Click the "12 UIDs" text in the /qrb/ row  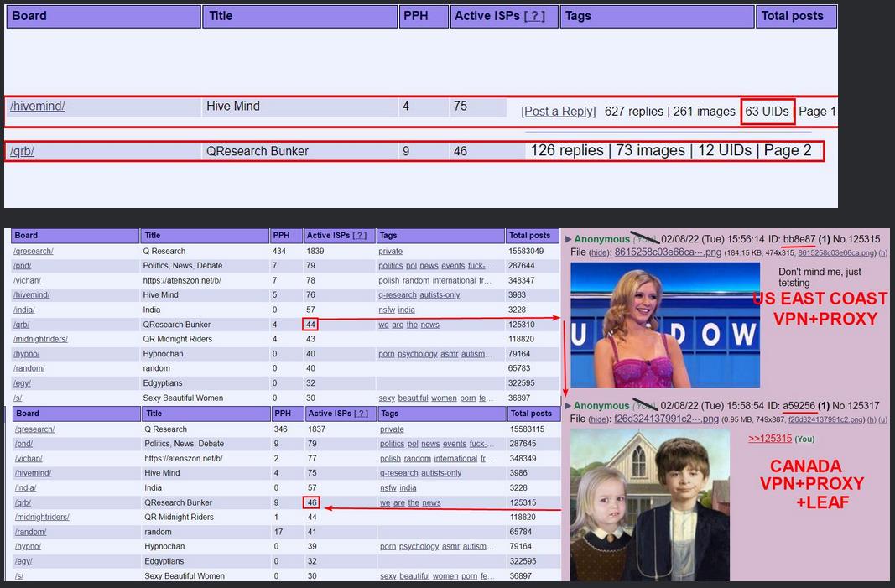click(725, 150)
